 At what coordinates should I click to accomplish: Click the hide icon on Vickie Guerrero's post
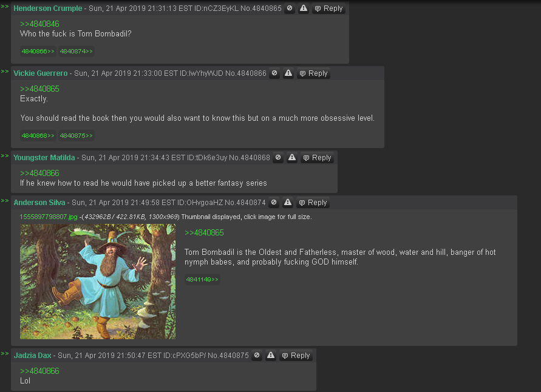coord(274,73)
